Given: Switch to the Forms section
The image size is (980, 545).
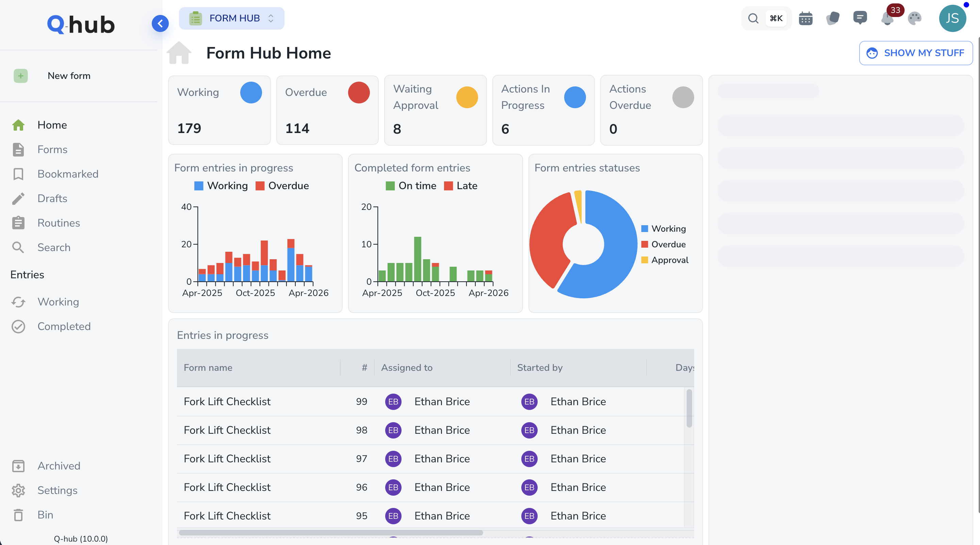Looking at the screenshot, I should pyautogui.click(x=52, y=149).
